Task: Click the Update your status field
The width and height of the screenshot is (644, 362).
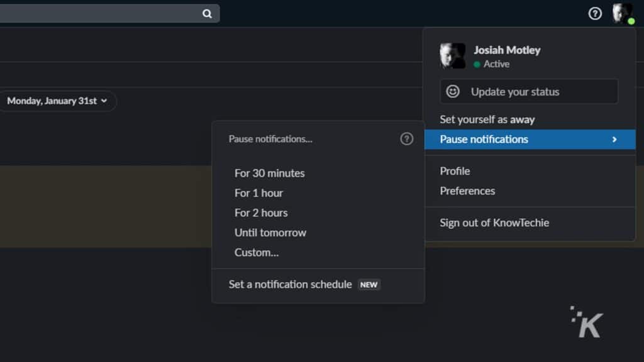Action: pos(529,92)
